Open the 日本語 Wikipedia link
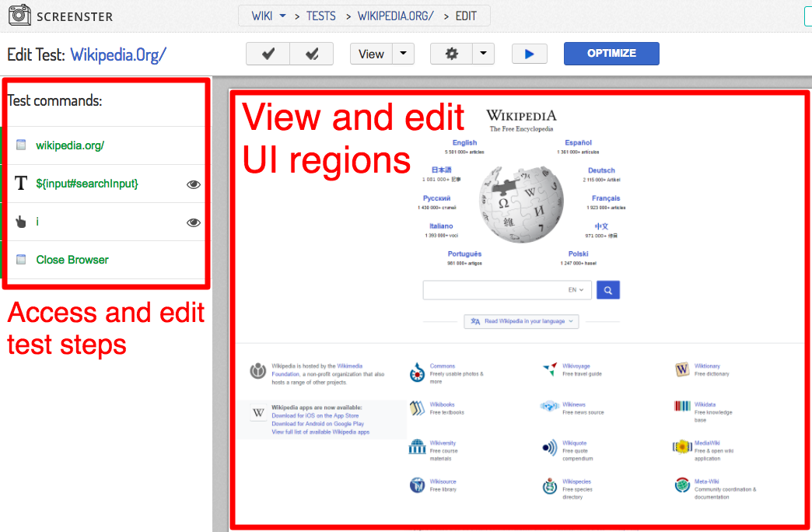The width and height of the screenshot is (812, 532). tap(441, 170)
